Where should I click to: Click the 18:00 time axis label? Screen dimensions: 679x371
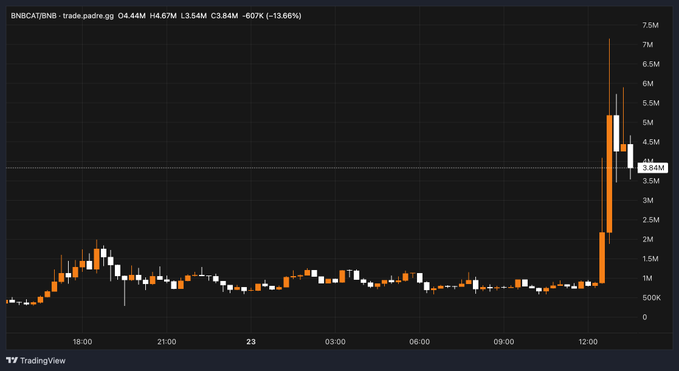click(82, 342)
